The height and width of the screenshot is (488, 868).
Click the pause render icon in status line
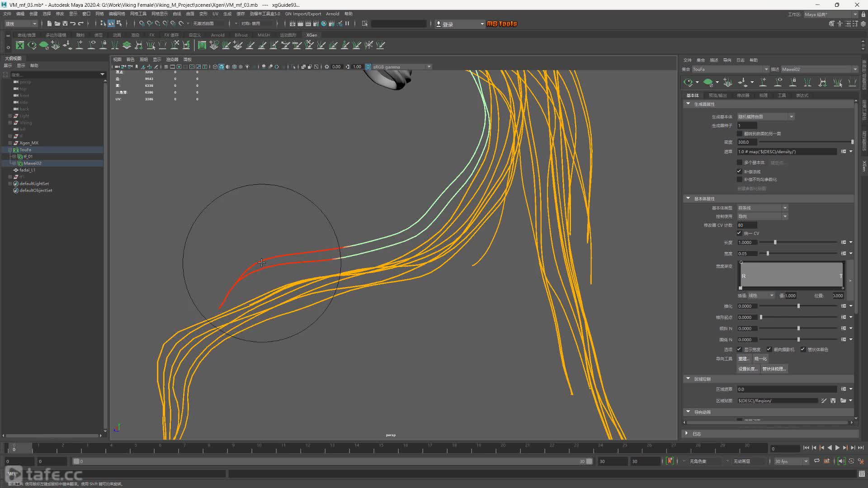[x=347, y=23]
